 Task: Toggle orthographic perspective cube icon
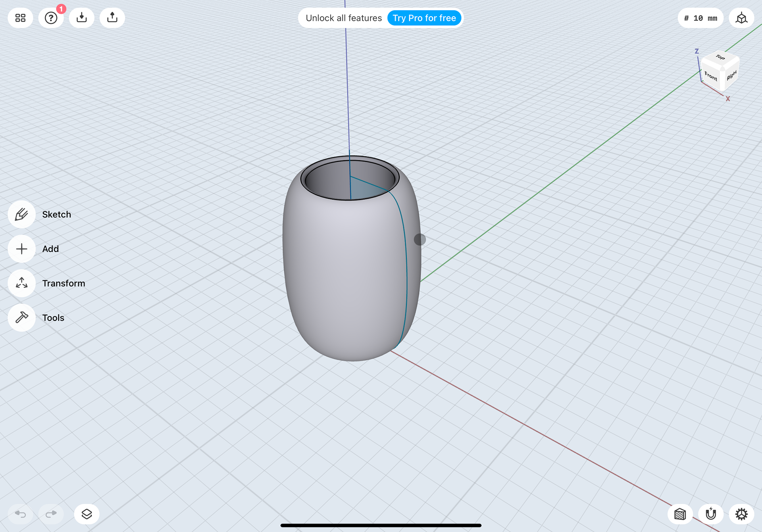click(741, 18)
